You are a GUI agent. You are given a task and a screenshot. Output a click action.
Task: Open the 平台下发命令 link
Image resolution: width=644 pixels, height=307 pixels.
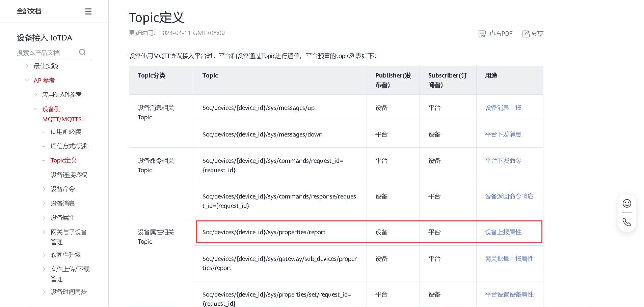point(503,161)
